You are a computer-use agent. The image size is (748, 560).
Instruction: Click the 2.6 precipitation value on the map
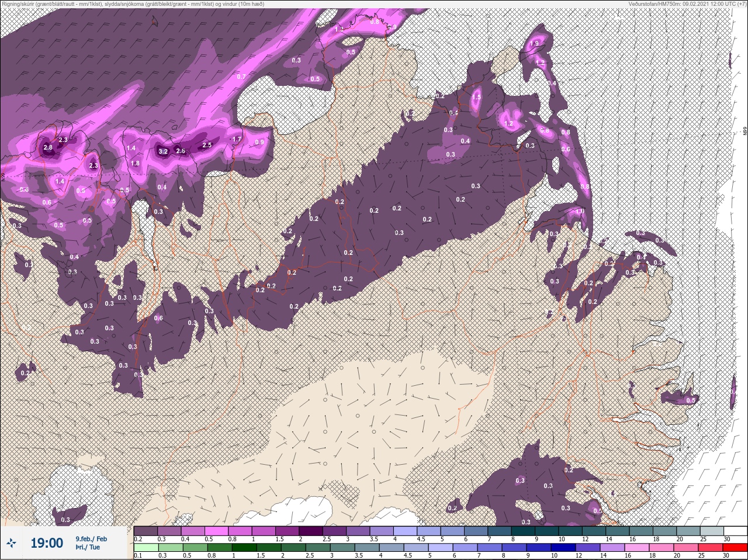tap(181, 151)
